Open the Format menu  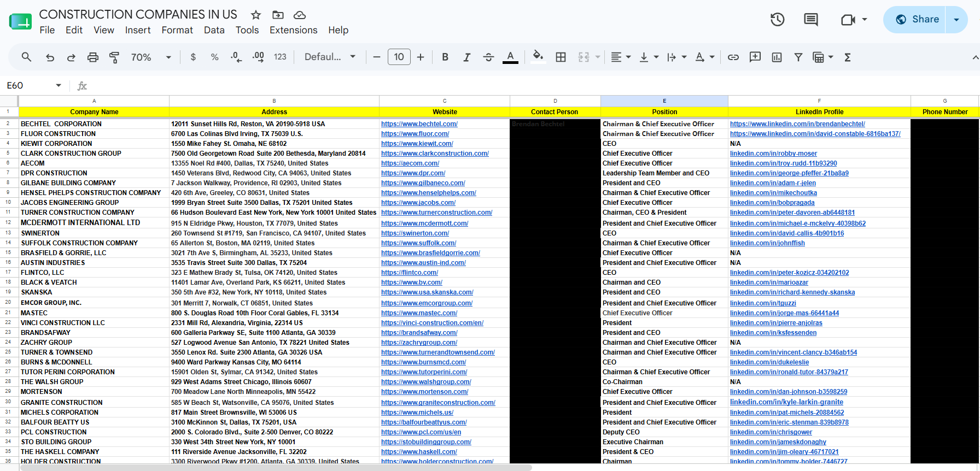pos(177,30)
